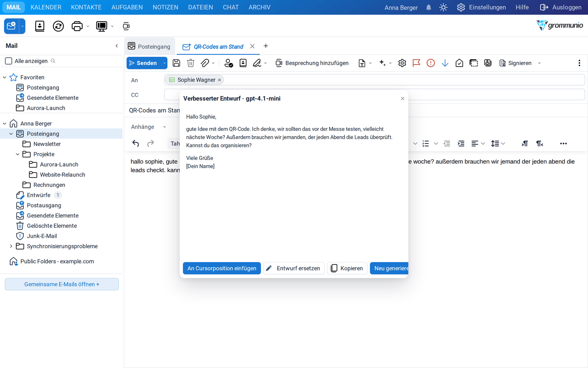Toggle the red follow-up flag
Screen dimensions: 588x368
tap(416, 63)
